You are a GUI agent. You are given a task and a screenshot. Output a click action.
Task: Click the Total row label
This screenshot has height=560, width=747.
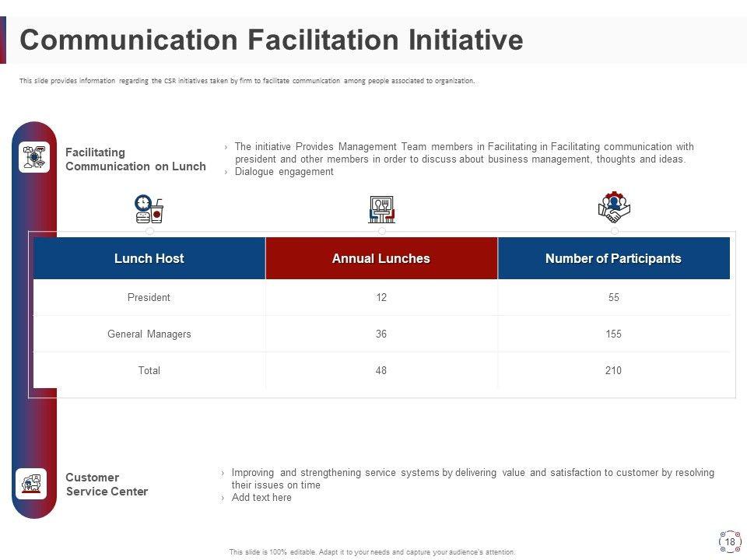tap(149, 370)
